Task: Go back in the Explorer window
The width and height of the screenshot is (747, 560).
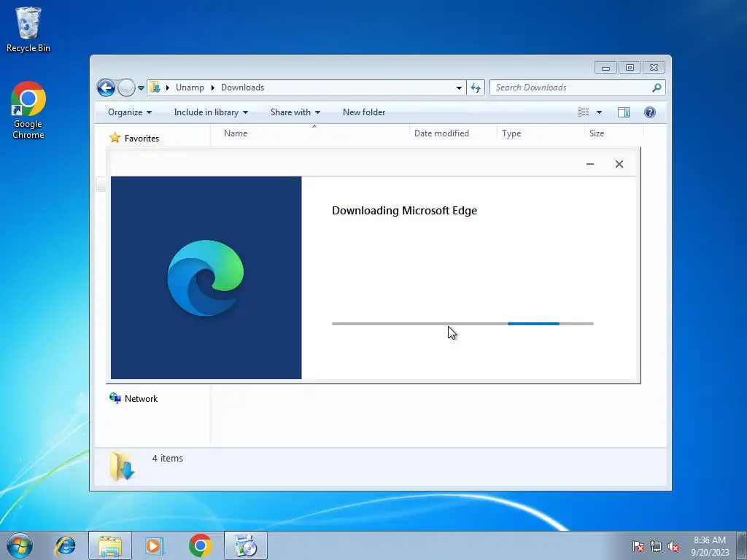Action: (x=106, y=87)
